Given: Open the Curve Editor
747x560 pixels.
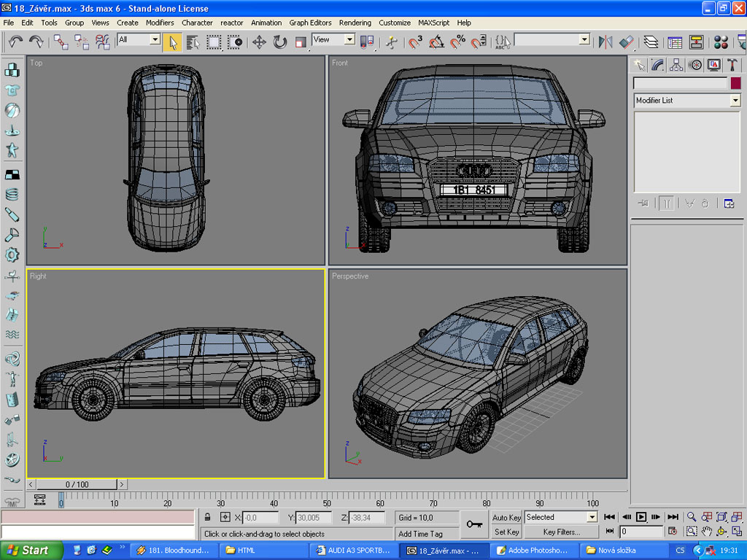Looking at the screenshot, I should 675,42.
